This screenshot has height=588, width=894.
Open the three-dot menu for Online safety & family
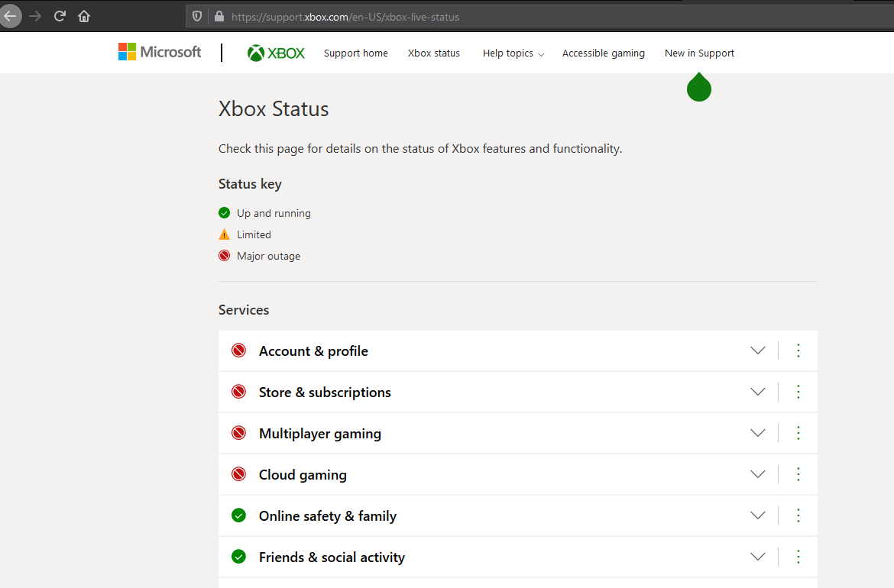(x=798, y=515)
